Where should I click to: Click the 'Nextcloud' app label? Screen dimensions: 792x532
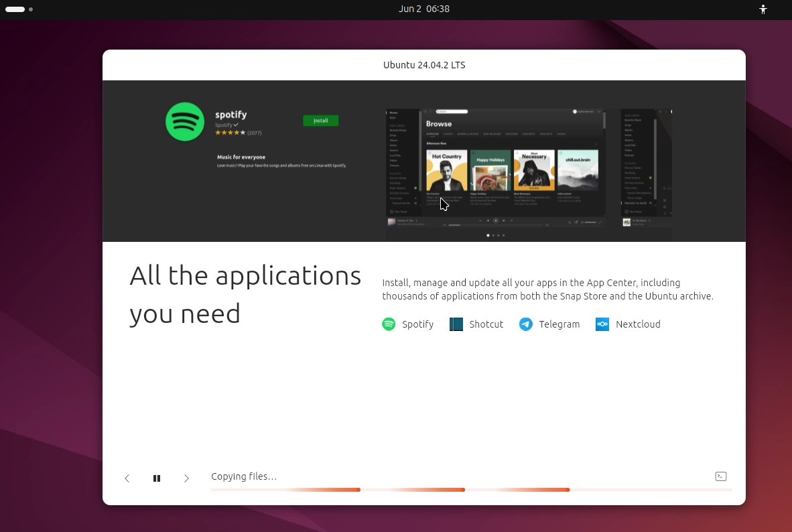(x=638, y=324)
